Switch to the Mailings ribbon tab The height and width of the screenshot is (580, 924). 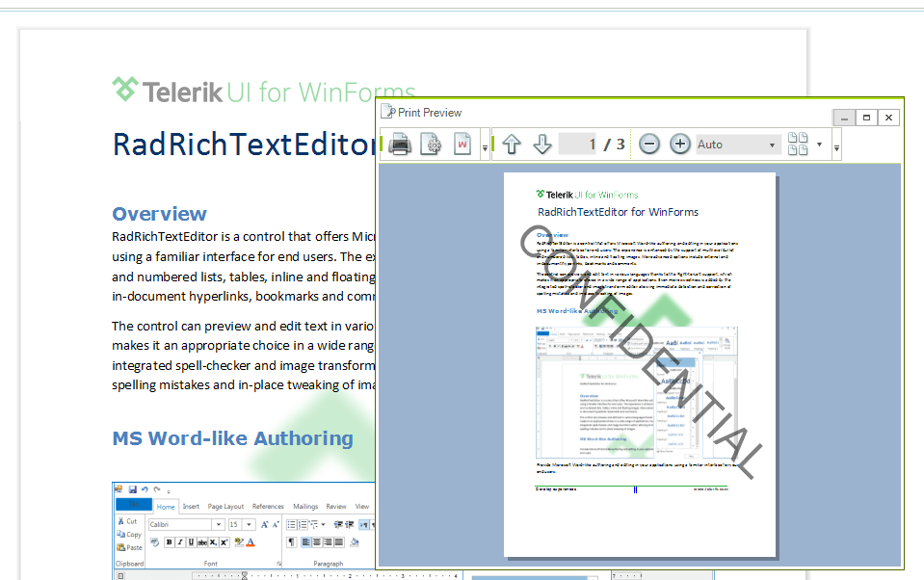pyautogui.click(x=305, y=507)
